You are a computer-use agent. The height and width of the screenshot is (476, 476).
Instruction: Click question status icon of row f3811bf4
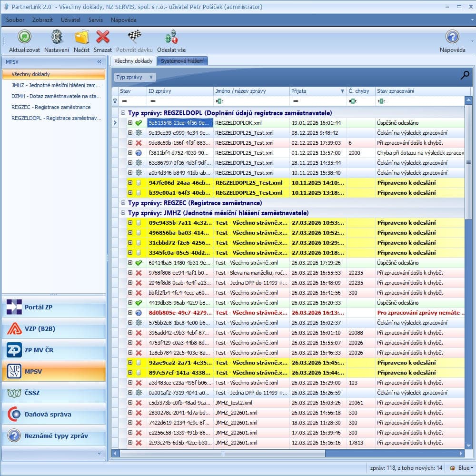139,153
